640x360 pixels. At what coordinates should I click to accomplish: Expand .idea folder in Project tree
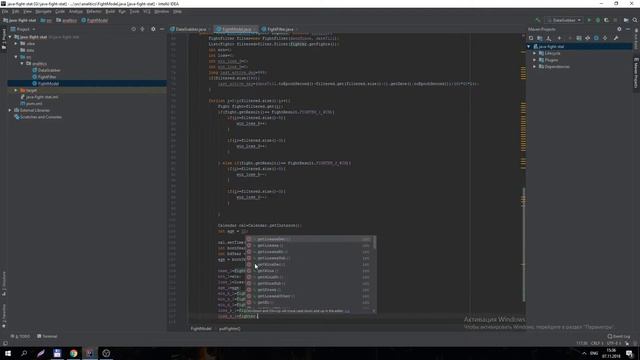coord(16,43)
